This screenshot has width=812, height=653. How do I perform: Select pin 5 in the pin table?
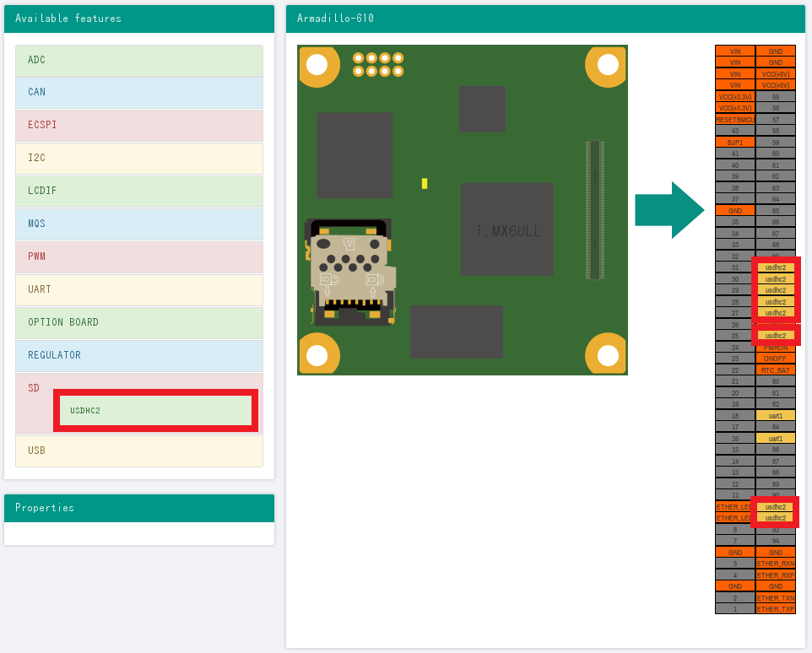coord(735,564)
